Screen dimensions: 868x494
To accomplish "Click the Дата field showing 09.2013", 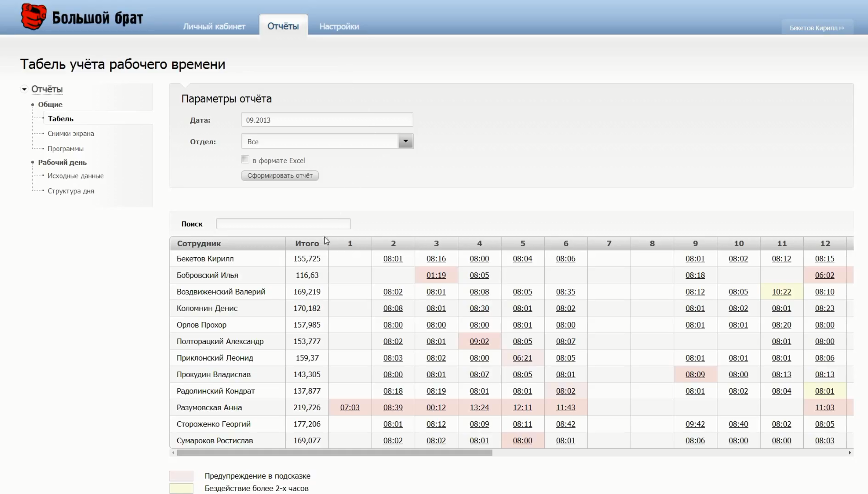I will point(327,120).
